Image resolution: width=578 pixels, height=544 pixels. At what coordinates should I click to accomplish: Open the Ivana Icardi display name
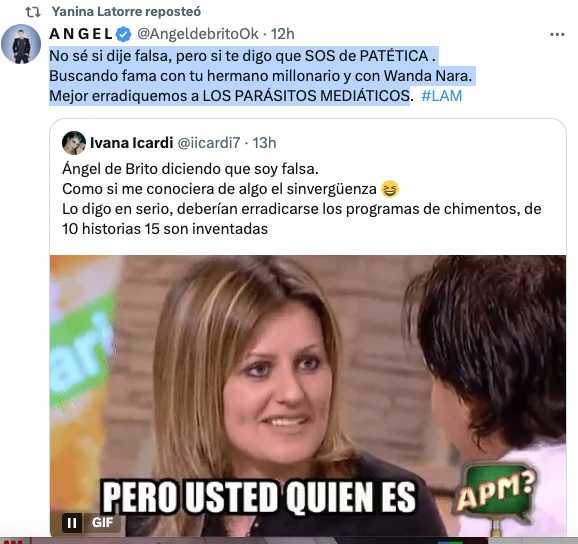point(132,143)
